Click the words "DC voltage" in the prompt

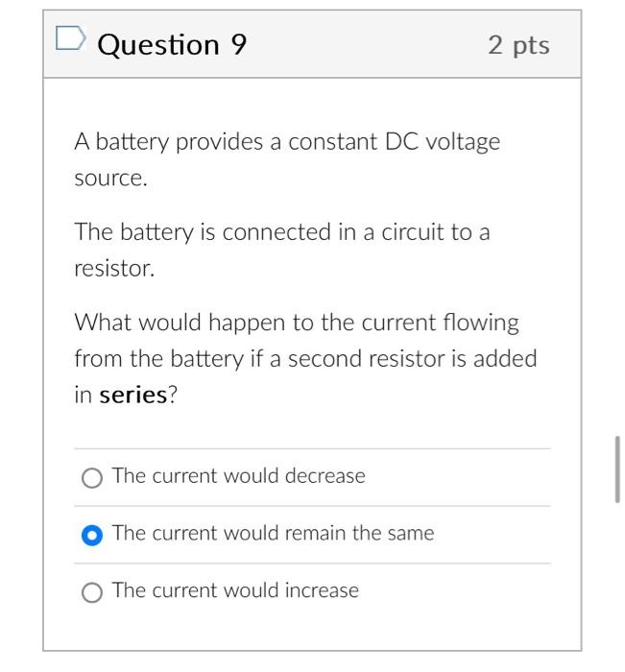click(x=443, y=142)
